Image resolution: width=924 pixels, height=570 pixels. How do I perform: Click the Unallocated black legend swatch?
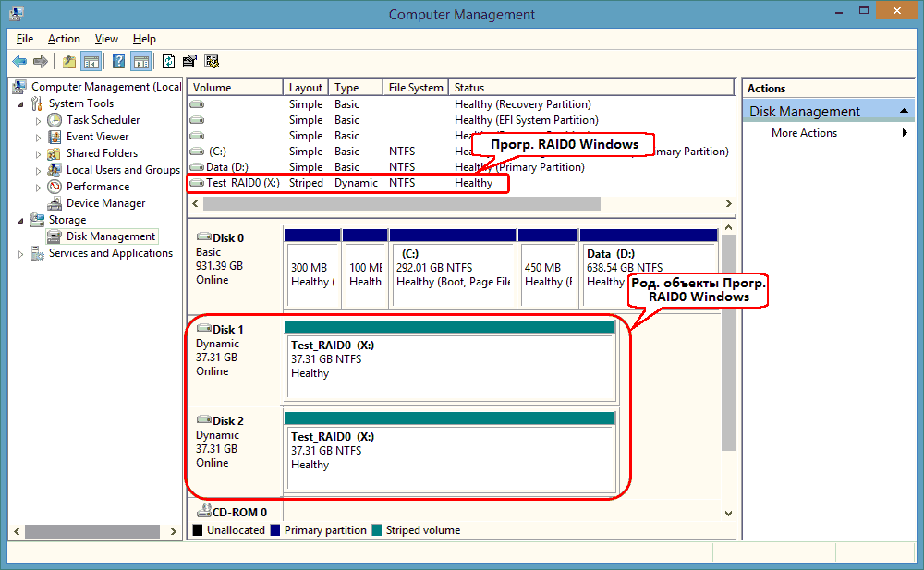[x=198, y=530]
